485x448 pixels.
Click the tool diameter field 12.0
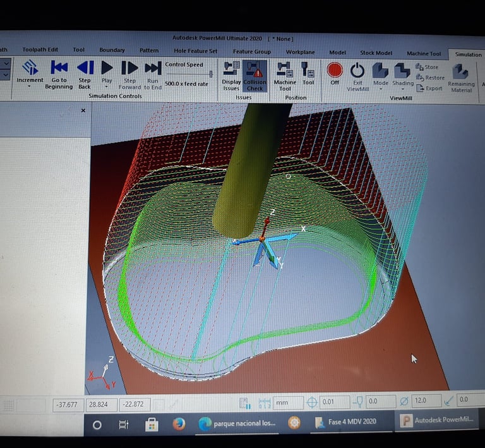426,401
